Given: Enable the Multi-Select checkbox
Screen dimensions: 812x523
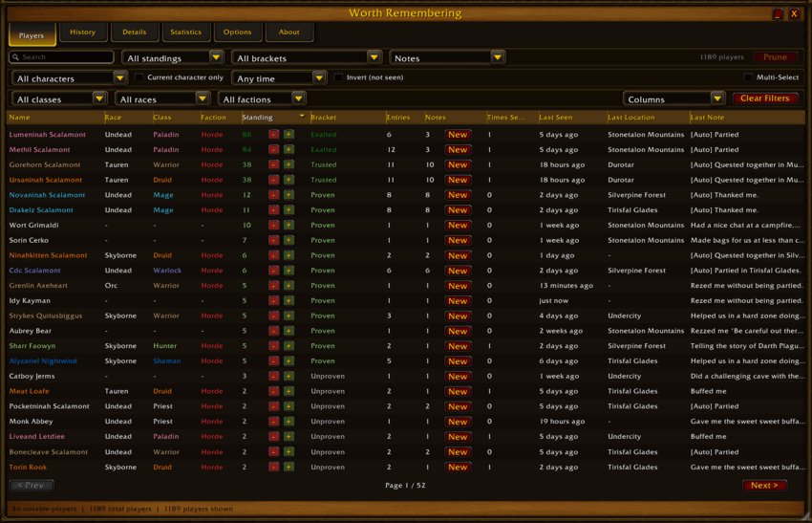Looking at the screenshot, I should click(x=748, y=77).
